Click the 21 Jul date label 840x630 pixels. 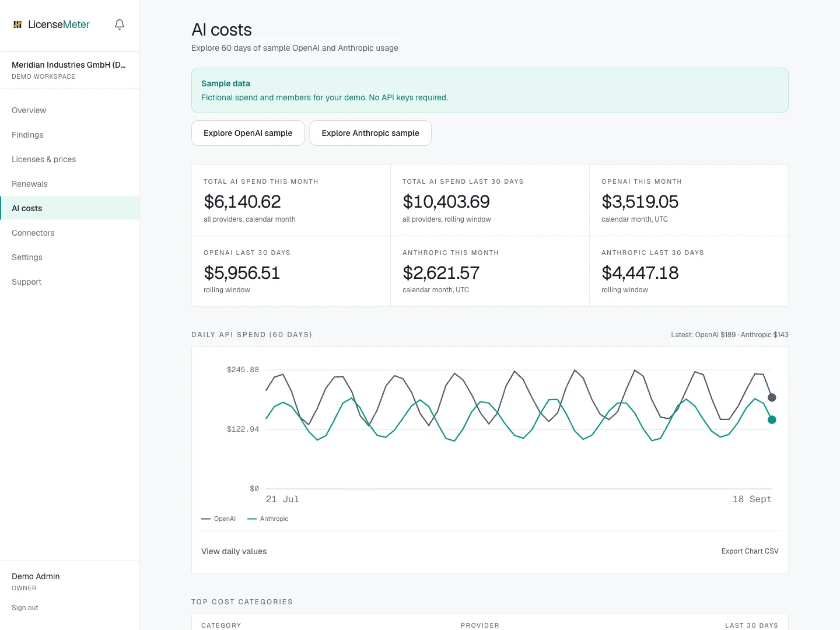pos(282,499)
